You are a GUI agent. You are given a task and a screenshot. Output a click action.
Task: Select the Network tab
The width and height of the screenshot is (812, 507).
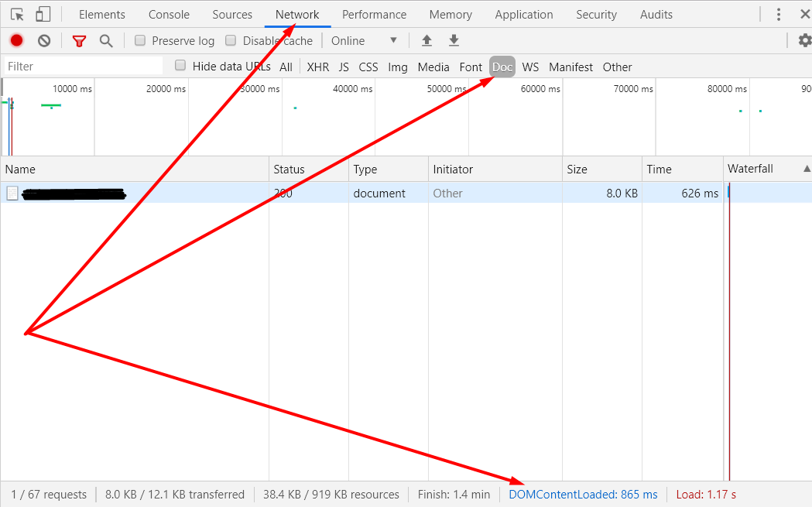coord(297,15)
